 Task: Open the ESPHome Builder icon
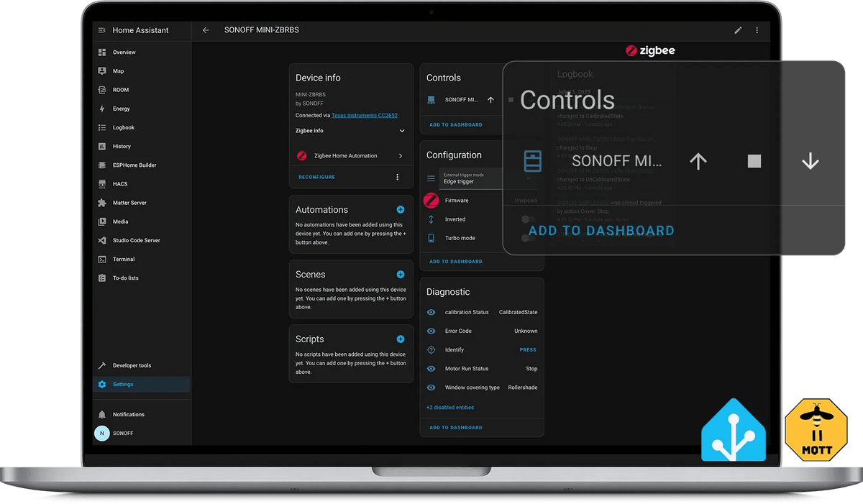click(102, 165)
